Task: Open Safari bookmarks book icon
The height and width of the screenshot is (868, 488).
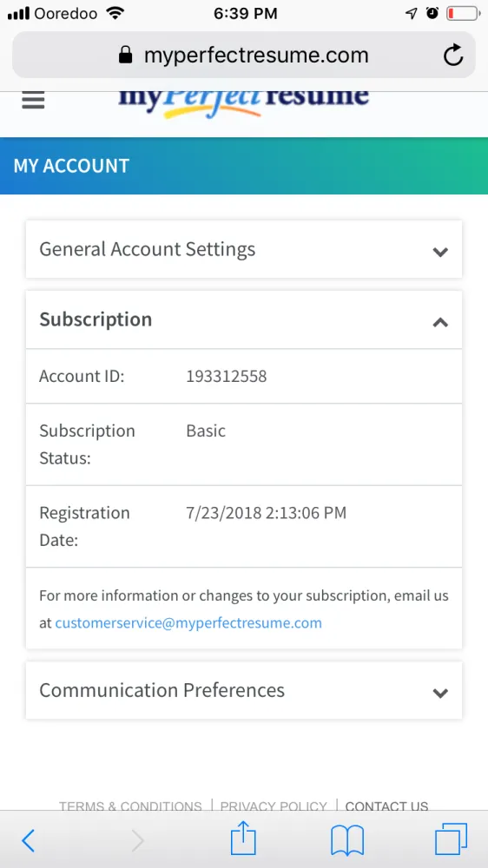Action: 346,840
